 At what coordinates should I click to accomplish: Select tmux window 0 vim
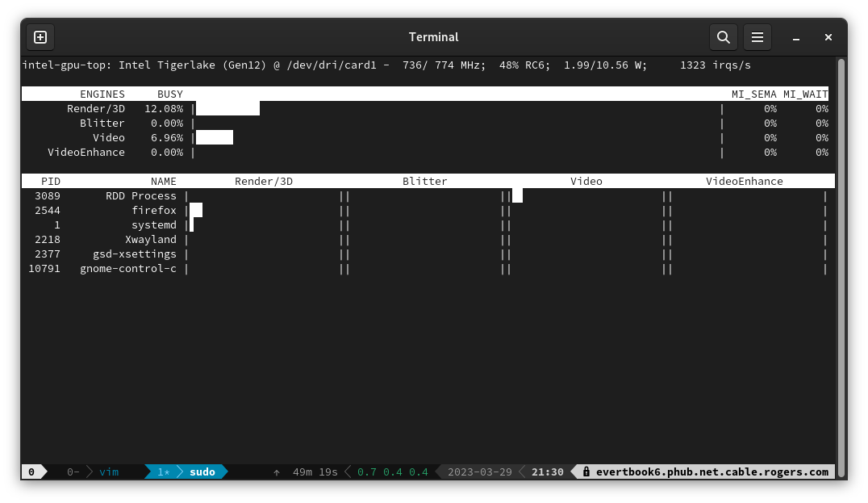point(94,472)
